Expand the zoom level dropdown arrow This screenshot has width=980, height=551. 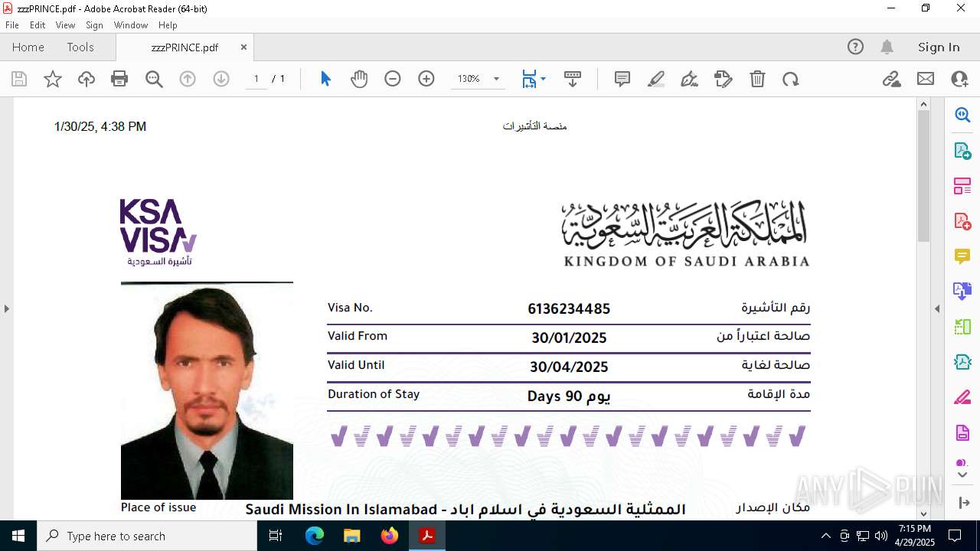click(x=496, y=79)
